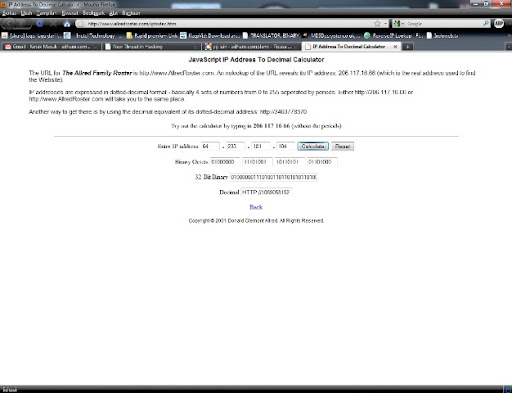Open the TRANSLATOR, BINARY bookmark
Image resolution: width=512 pixels, height=393 pixels.
pos(271,36)
